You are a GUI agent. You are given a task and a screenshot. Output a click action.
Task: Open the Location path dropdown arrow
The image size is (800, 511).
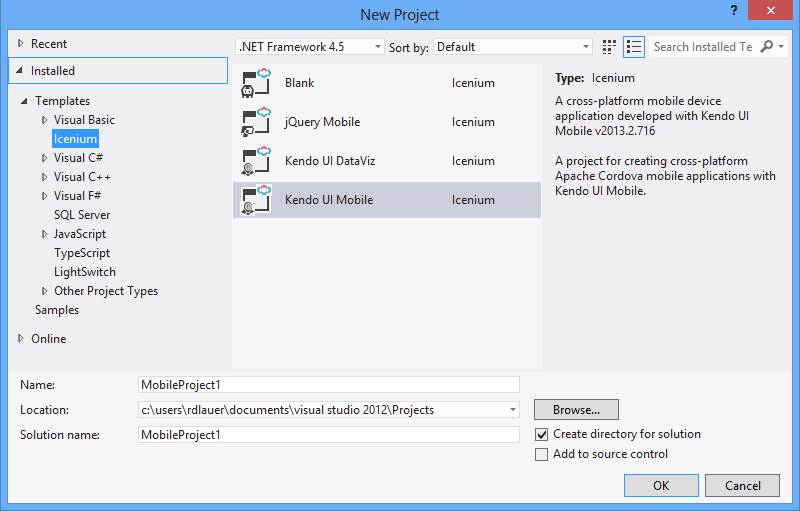pyautogui.click(x=513, y=410)
